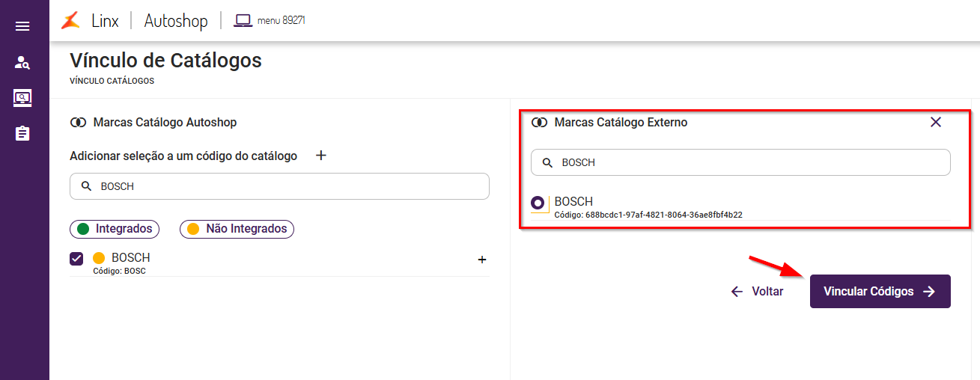Viewport: 980px width, 380px height.
Task: Click the menu 89271 label
Action: click(x=281, y=20)
